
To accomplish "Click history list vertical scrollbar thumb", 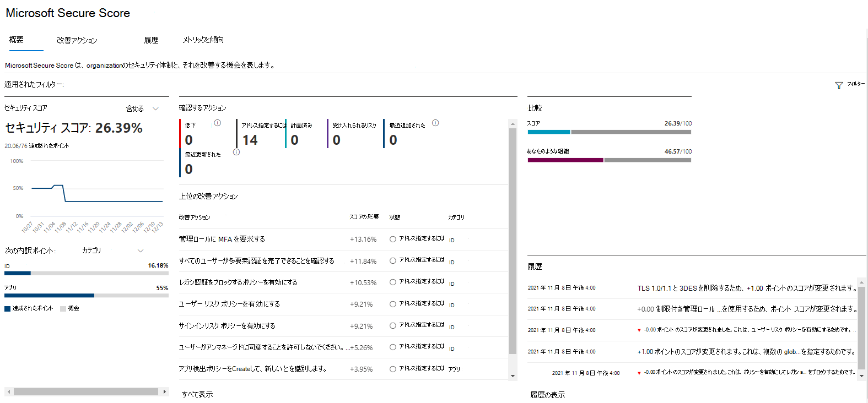I will [x=862, y=328].
